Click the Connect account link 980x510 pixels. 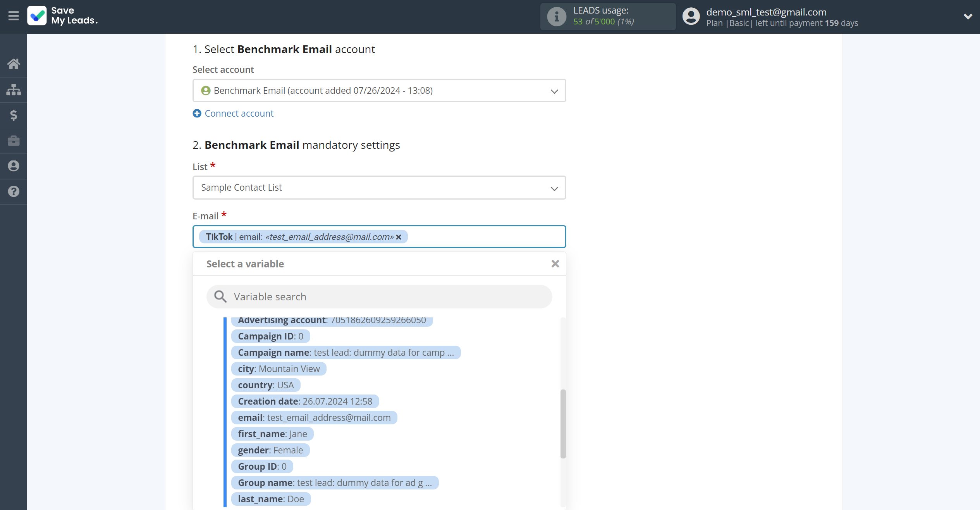(x=239, y=114)
